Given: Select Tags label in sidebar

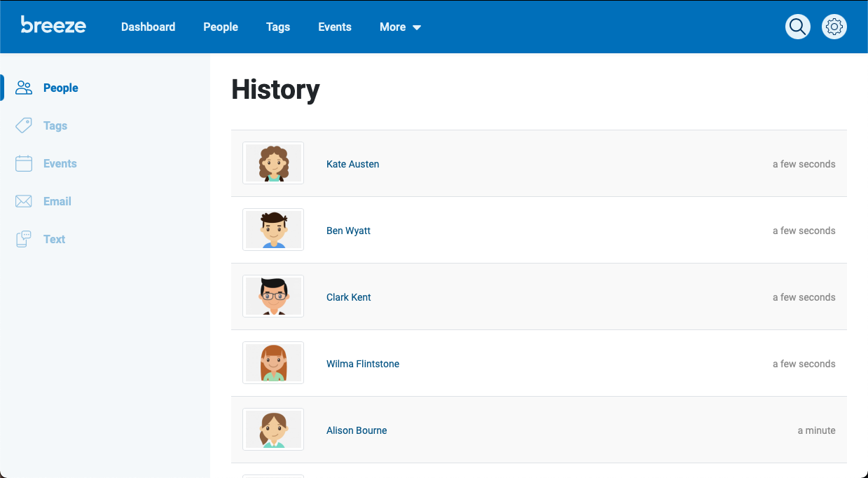Looking at the screenshot, I should 55,125.
